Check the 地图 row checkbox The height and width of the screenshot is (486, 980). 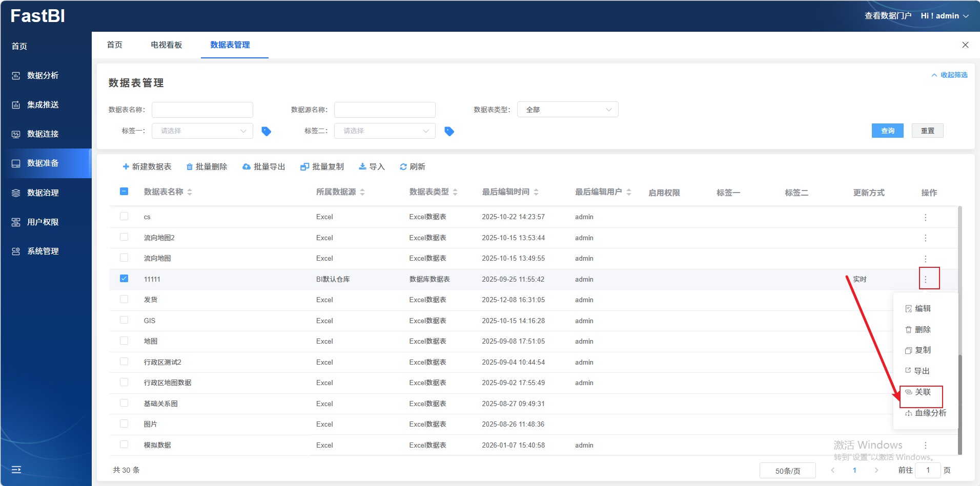tap(124, 341)
